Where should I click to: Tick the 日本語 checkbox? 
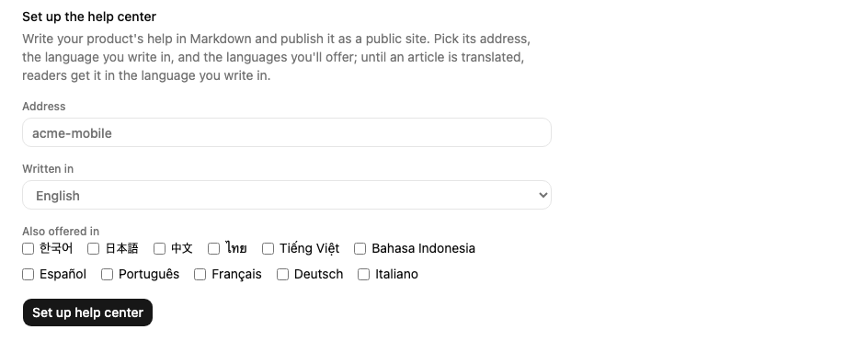94,249
